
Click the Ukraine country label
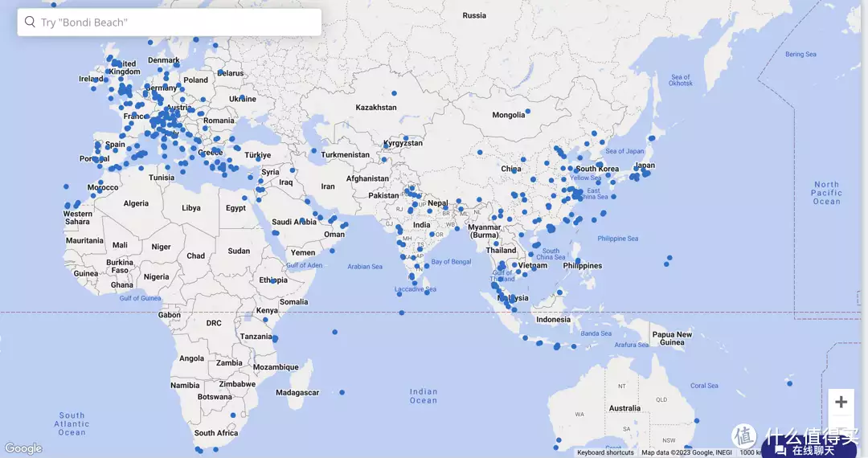point(243,99)
